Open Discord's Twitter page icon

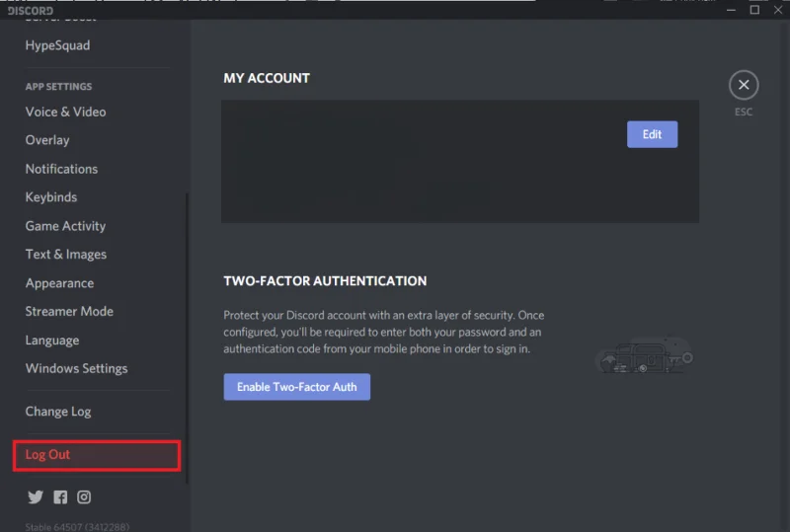pos(36,497)
